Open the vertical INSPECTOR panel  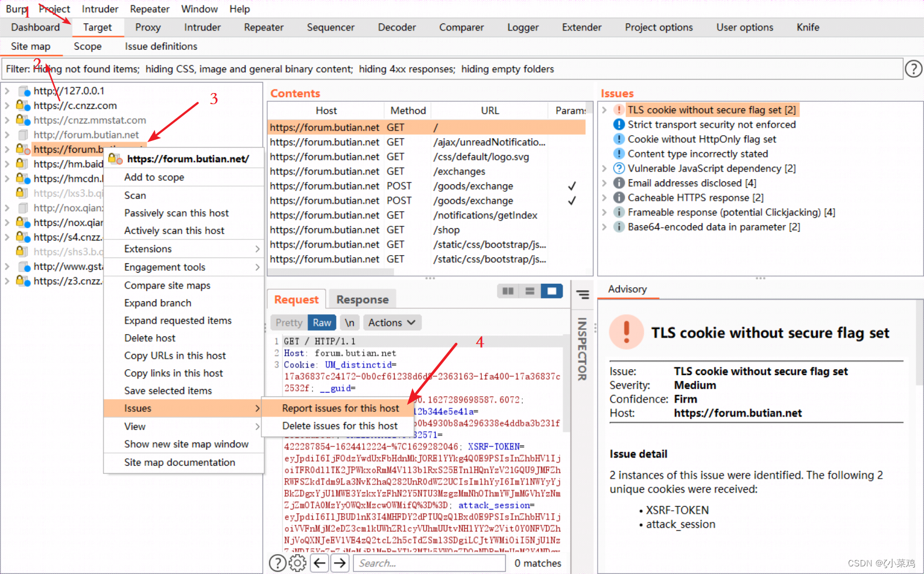(x=582, y=349)
